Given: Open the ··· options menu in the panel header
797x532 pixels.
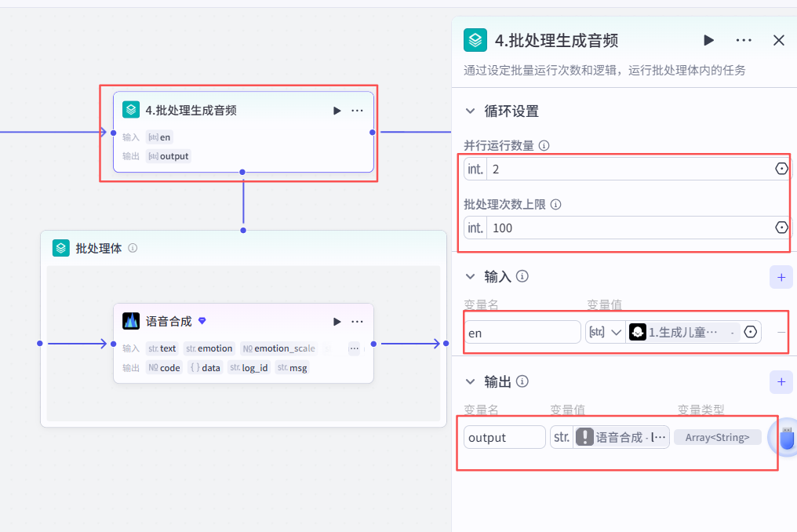Looking at the screenshot, I should [x=743, y=40].
